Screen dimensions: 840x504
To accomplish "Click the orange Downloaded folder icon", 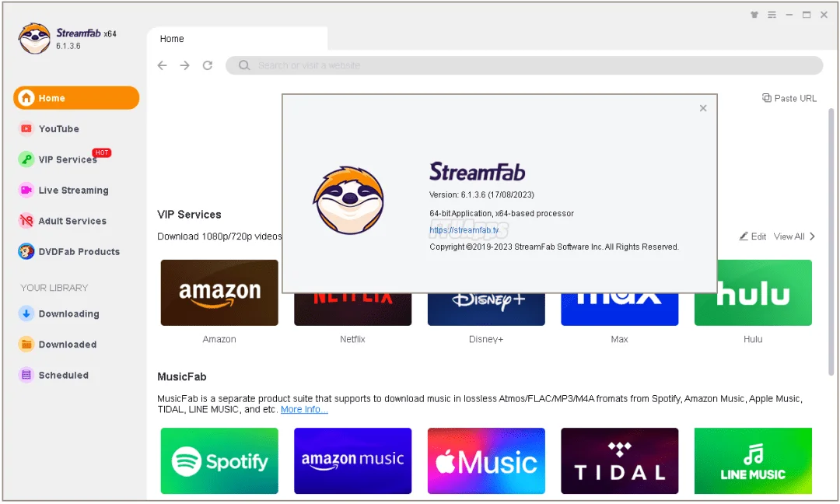I will point(26,345).
